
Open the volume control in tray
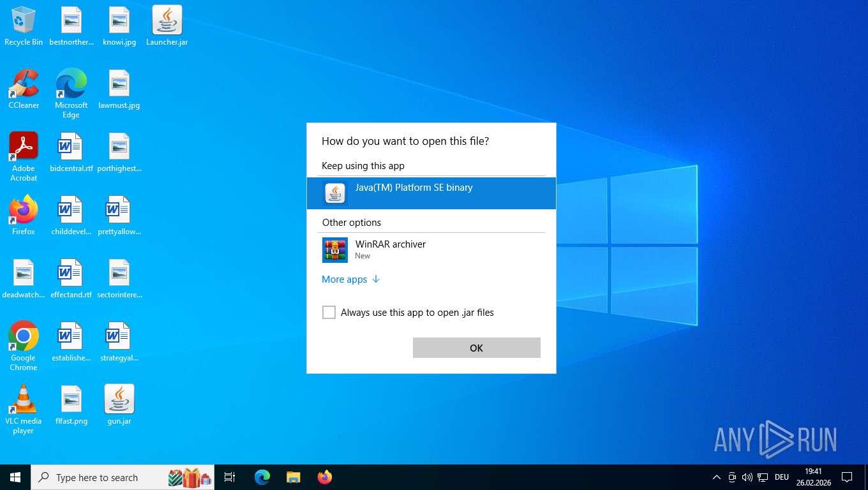pos(747,477)
